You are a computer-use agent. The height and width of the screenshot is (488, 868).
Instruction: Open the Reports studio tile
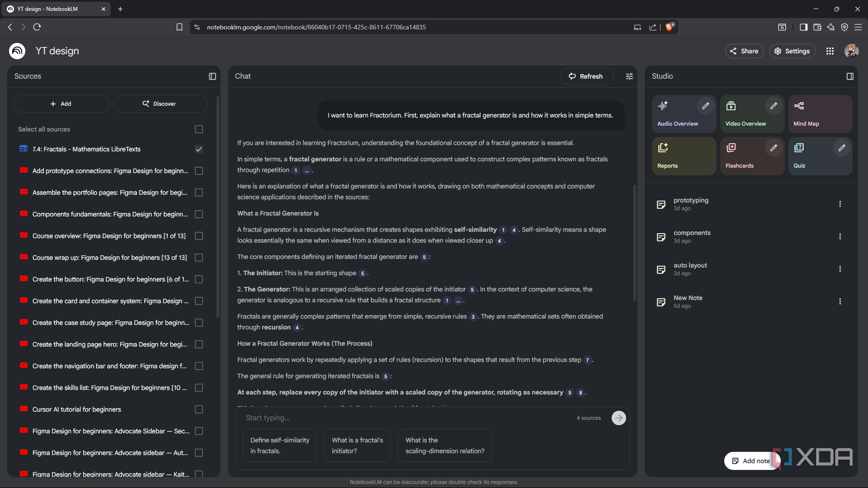(684, 156)
